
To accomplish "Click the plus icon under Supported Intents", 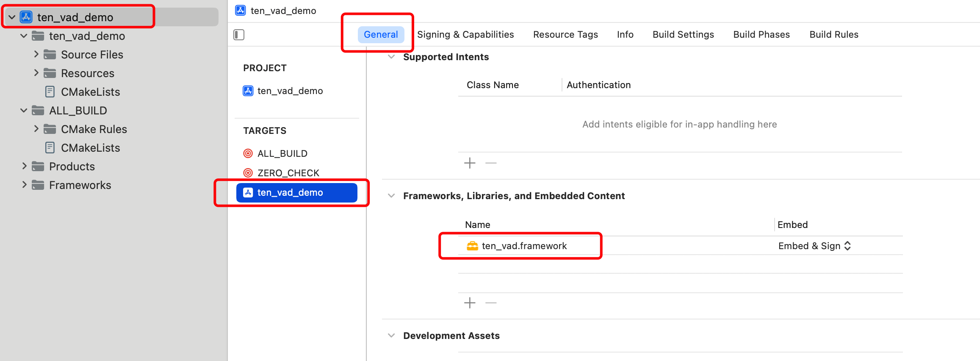I will pos(470,163).
